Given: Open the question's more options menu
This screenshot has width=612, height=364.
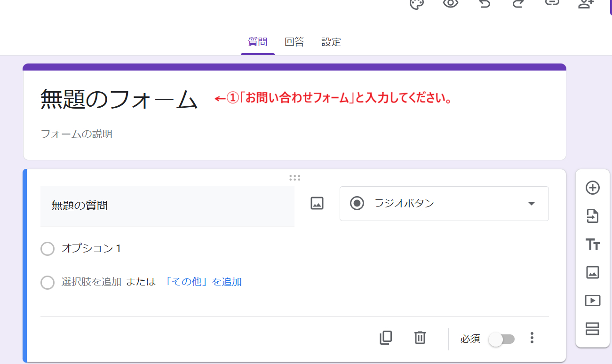Looking at the screenshot, I should click(x=532, y=338).
